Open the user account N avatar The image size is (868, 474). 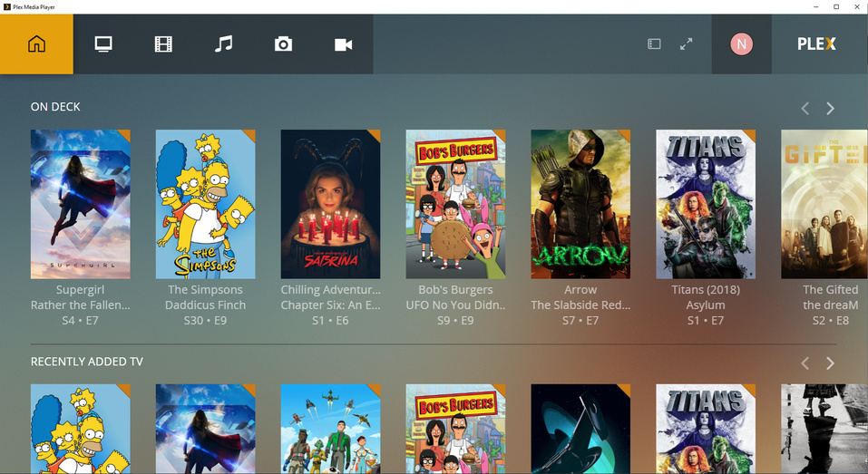tap(741, 44)
